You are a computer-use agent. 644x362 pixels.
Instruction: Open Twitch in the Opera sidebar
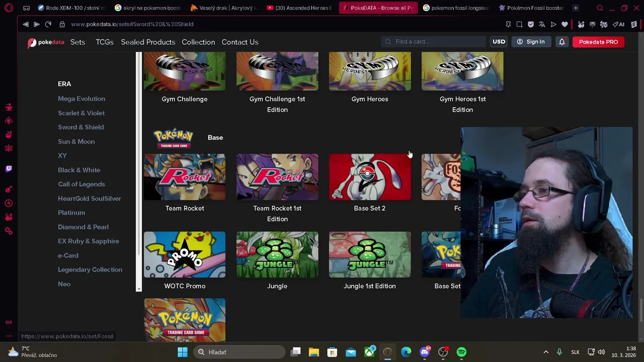click(9, 168)
